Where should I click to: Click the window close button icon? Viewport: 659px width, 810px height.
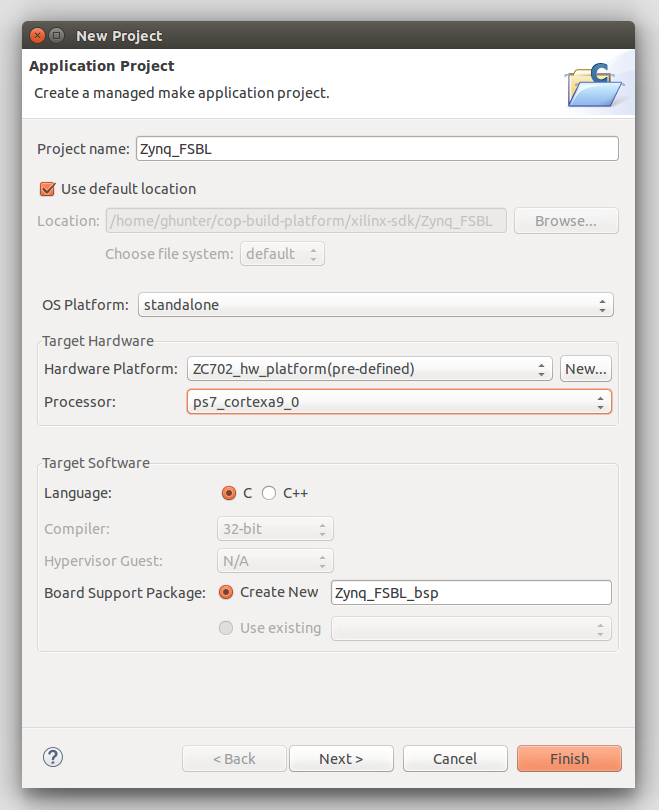(37, 35)
